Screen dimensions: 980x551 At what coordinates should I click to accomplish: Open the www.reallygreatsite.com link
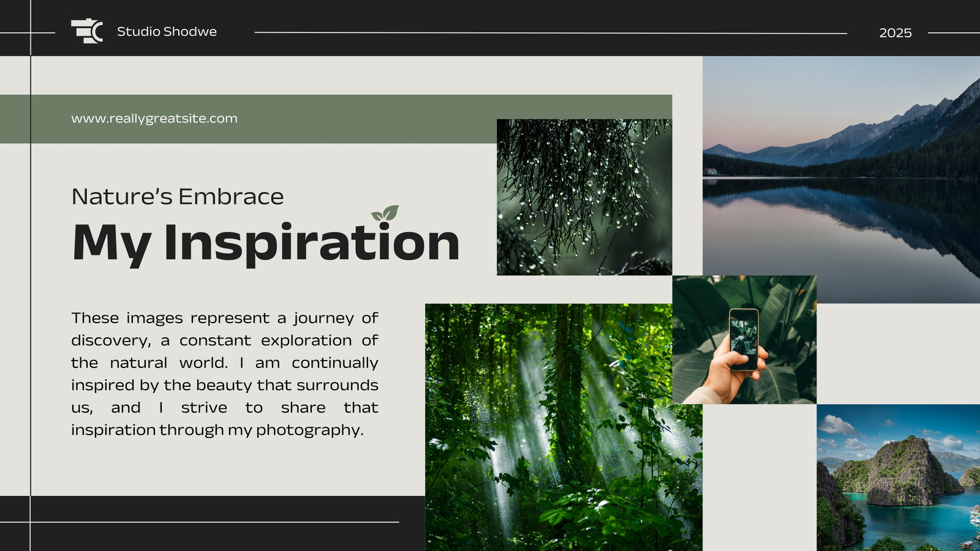click(154, 119)
